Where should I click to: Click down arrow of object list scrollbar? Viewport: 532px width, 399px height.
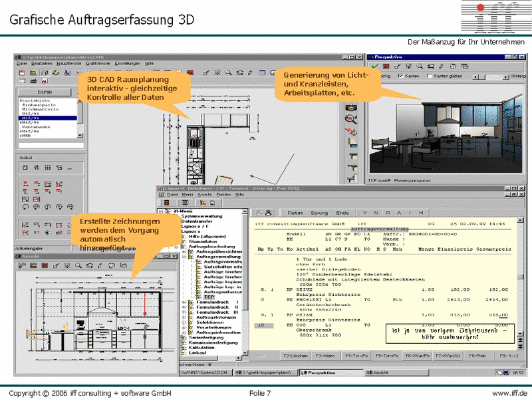pyautogui.click(x=80, y=136)
